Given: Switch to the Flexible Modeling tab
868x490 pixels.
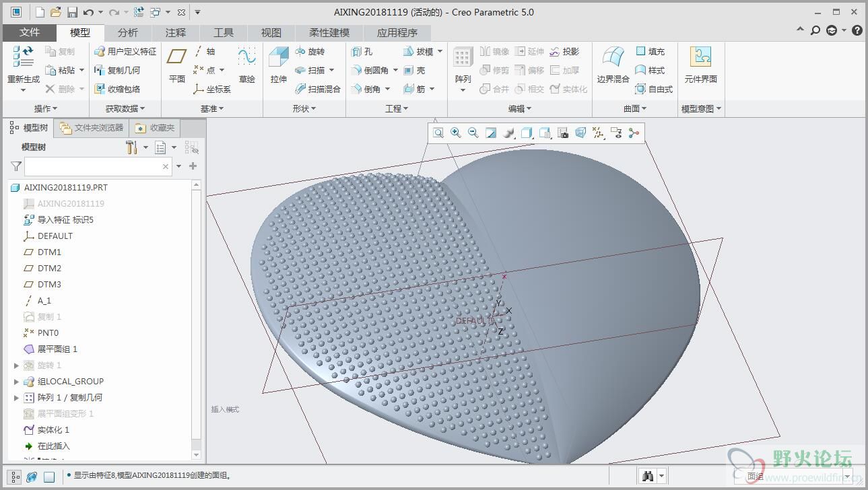Looking at the screenshot, I should pos(329,32).
